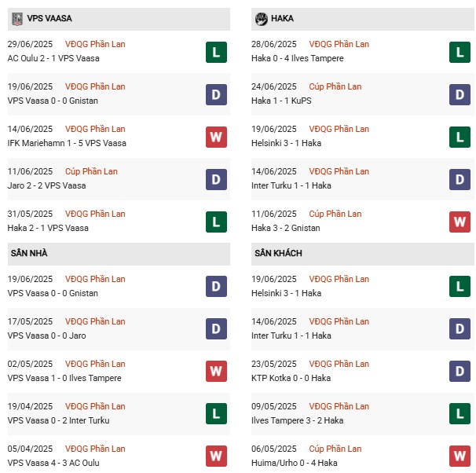The image size is (476, 473).
Task: Click the L badge for VPS Vaasa 0-2 Inter Turku
Action: pos(216,413)
